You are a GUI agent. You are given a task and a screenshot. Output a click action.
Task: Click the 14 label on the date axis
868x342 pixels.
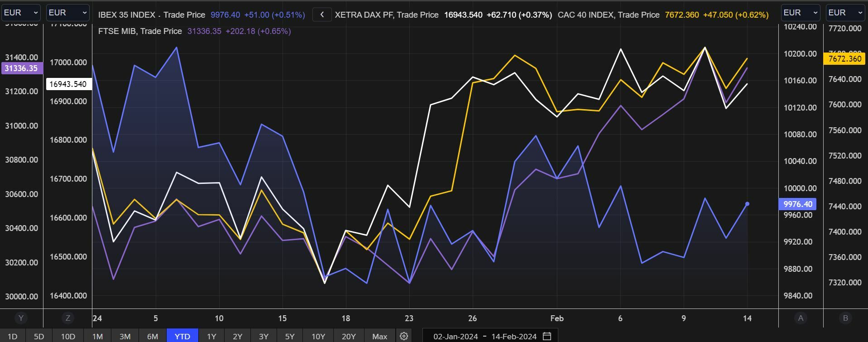click(x=747, y=318)
